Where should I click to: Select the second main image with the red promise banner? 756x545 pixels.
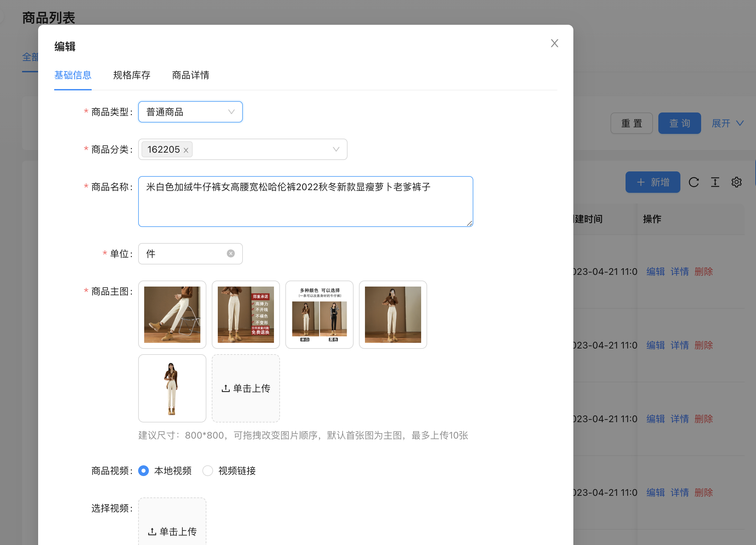246,315
